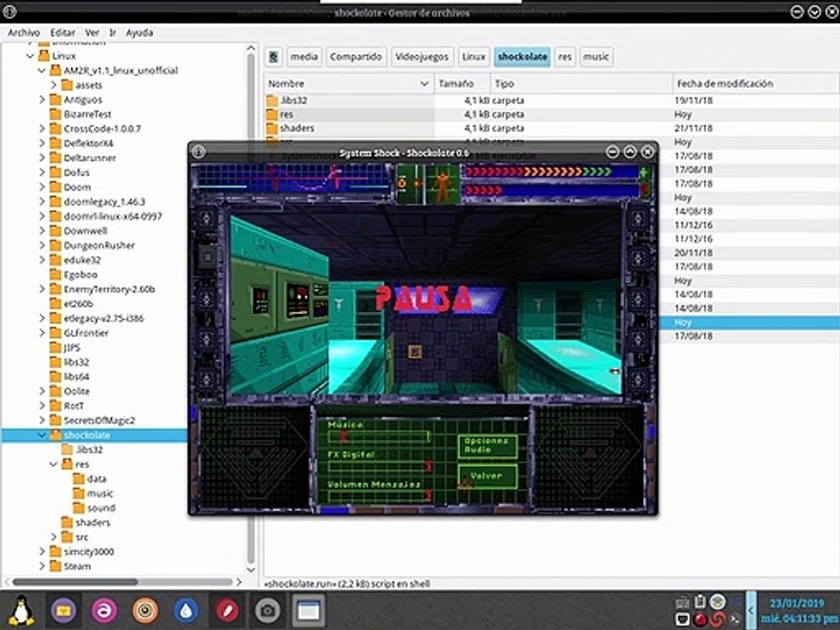The width and height of the screenshot is (840, 630).
Task: Go to 'music' in path bar
Action: pos(596,57)
